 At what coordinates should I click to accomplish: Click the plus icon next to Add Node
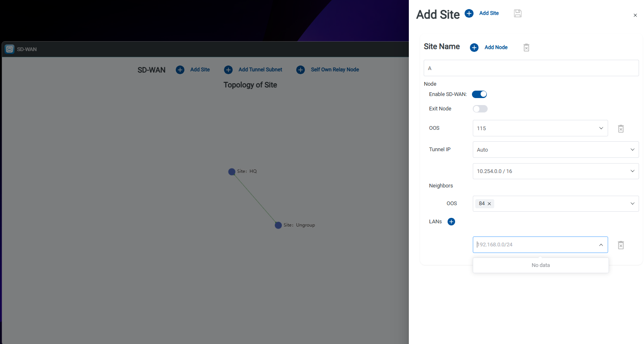click(x=474, y=47)
